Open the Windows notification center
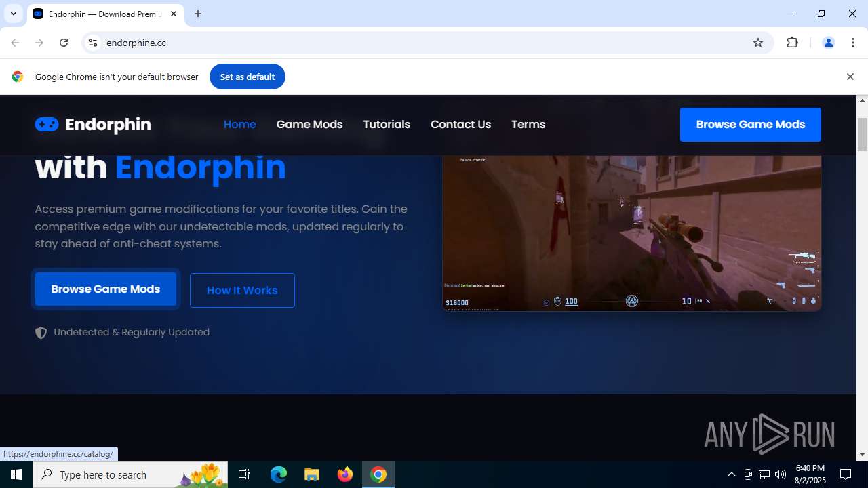 pyautogui.click(x=846, y=474)
